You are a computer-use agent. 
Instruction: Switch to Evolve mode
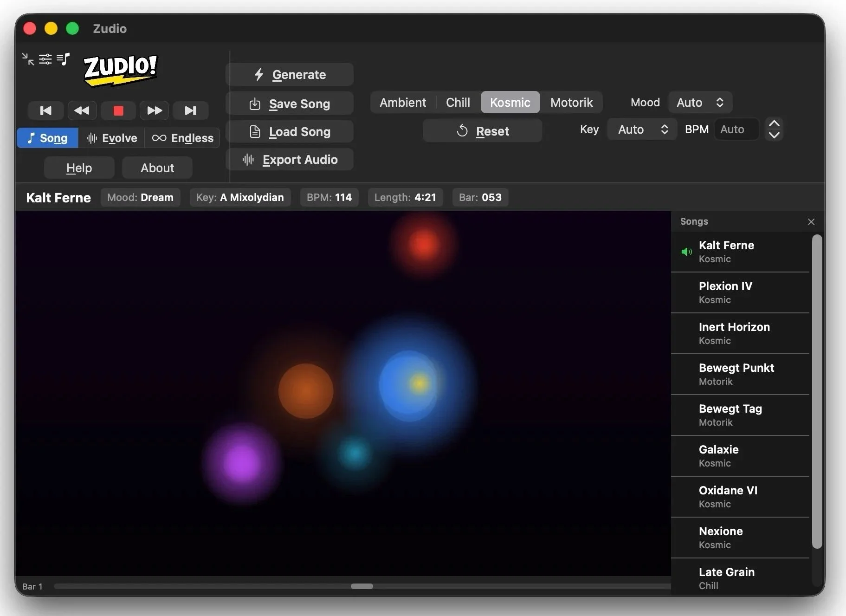(x=111, y=138)
